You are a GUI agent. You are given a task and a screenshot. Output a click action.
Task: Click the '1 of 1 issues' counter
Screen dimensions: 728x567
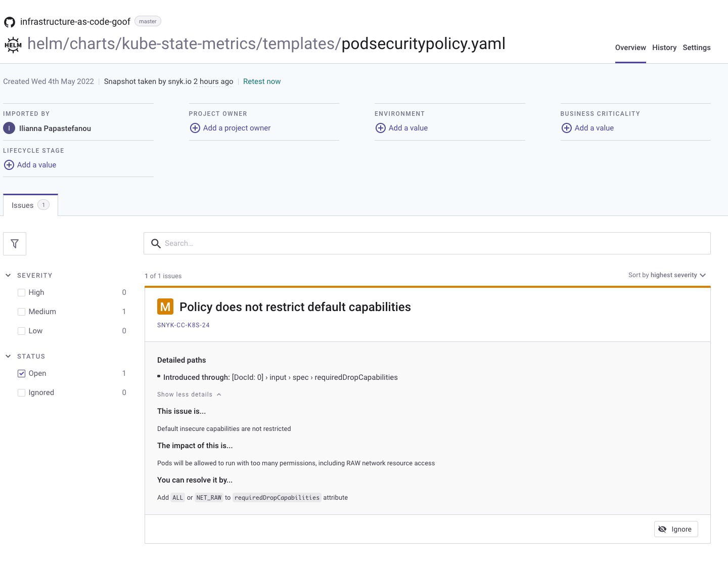pyautogui.click(x=163, y=276)
